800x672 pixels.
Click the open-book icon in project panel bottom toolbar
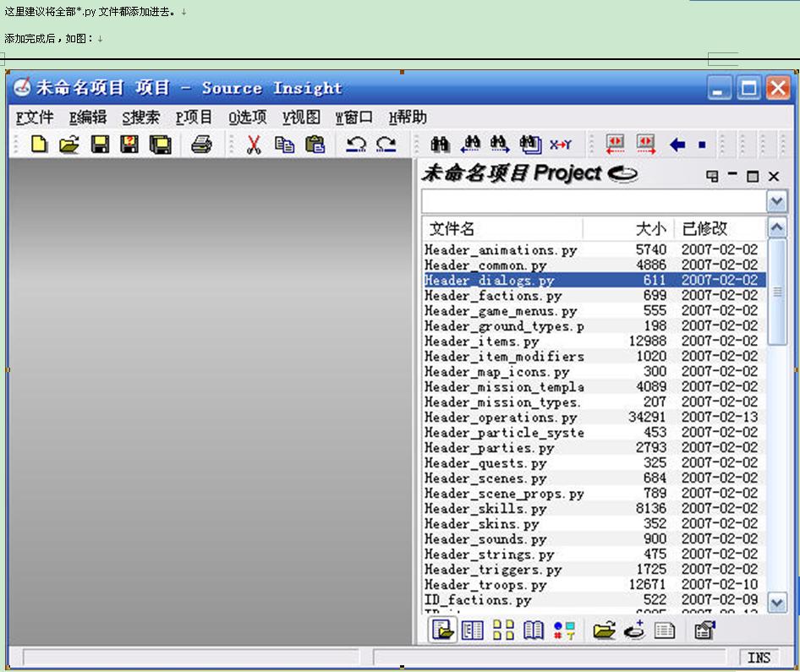[x=534, y=630]
